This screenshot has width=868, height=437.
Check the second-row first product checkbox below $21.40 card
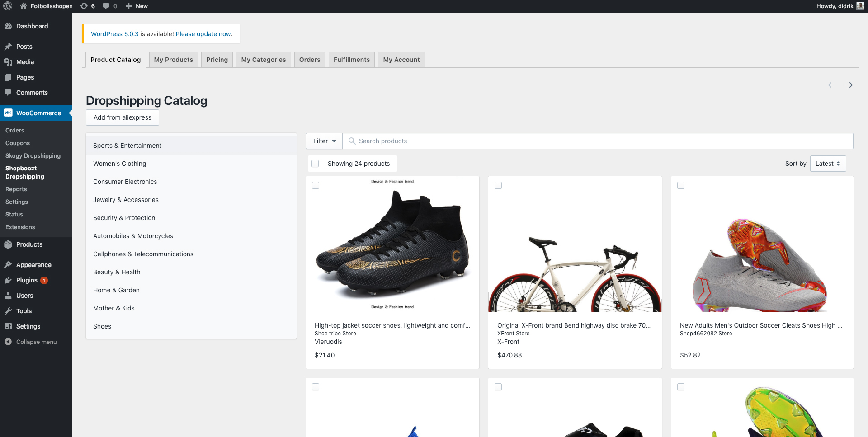tap(316, 387)
